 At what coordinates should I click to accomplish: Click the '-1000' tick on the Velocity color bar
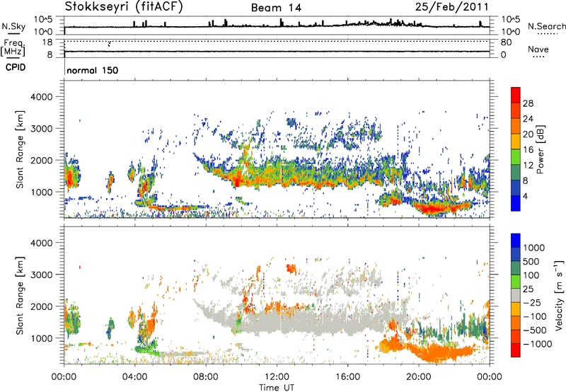(538, 344)
